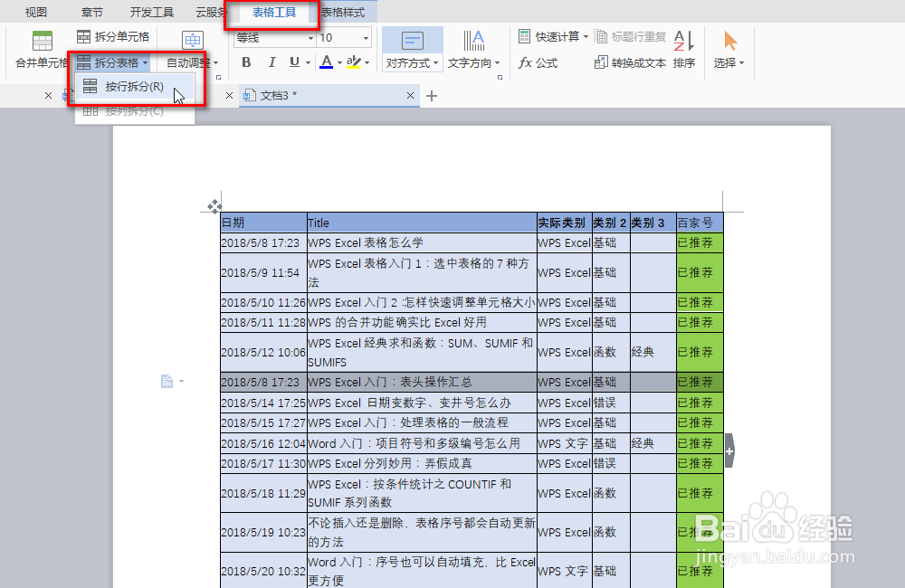The image size is (905, 588).
Task: Toggle Italic formatting
Action: [x=271, y=62]
